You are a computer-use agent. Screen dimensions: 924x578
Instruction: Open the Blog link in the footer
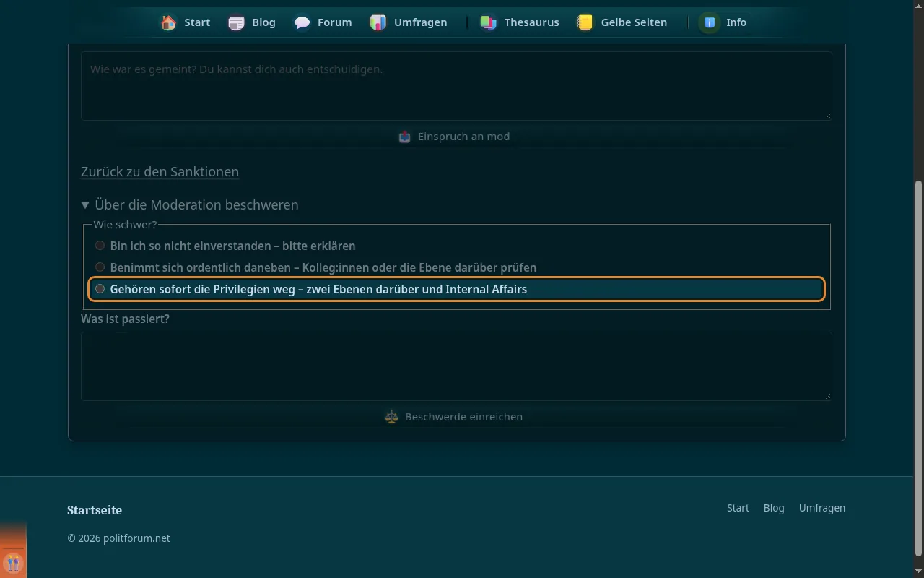[774, 508]
